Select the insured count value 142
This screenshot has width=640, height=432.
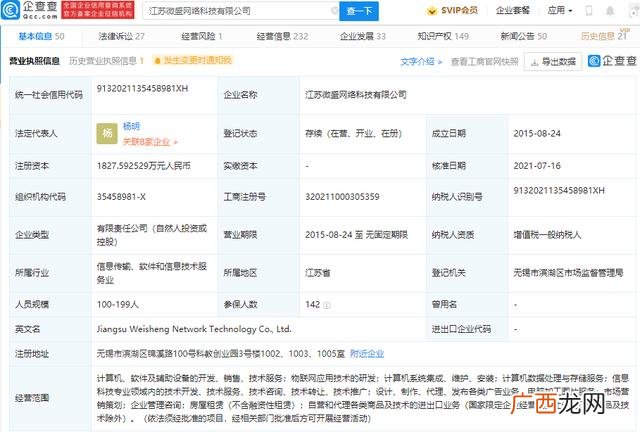click(313, 305)
